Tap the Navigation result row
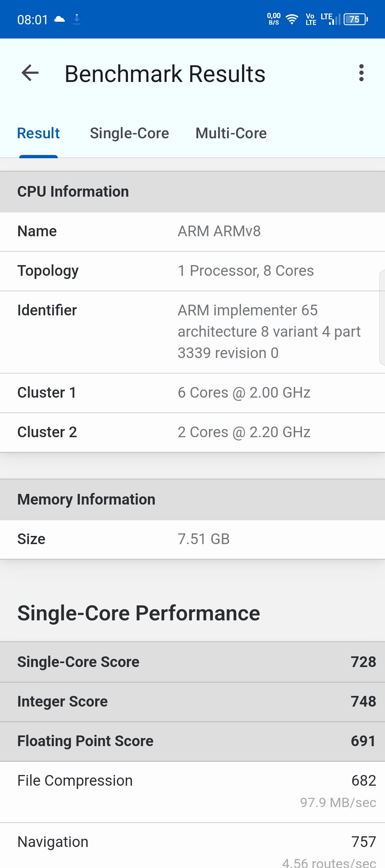The width and height of the screenshot is (385, 868). [192, 846]
